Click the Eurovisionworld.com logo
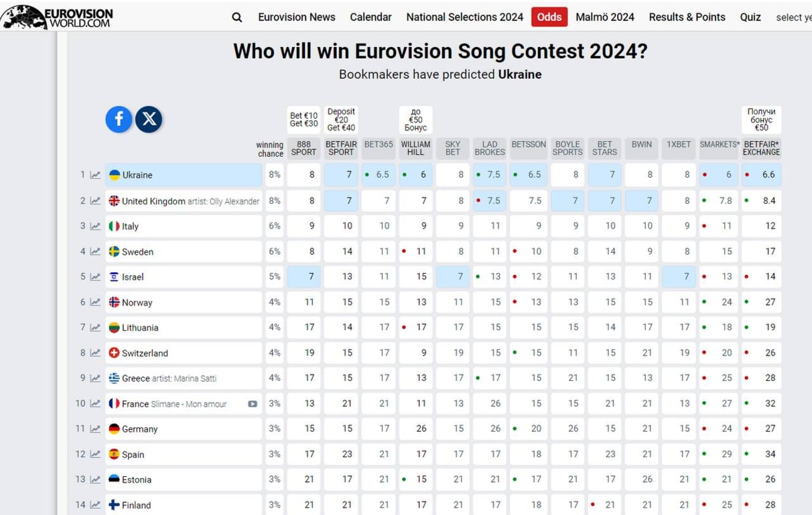Screen dimensions: 812x515 coord(58,17)
